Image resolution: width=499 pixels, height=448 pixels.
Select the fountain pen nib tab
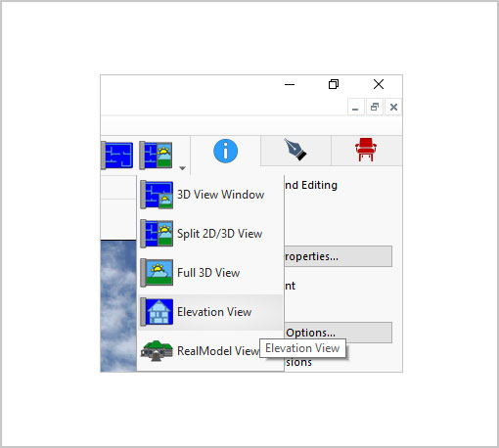pos(295,151)
